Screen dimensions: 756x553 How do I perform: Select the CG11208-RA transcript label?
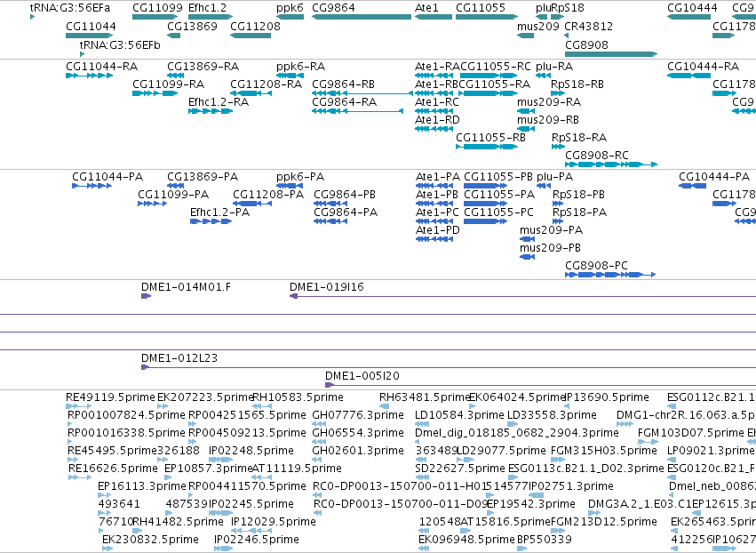point(267,84)
